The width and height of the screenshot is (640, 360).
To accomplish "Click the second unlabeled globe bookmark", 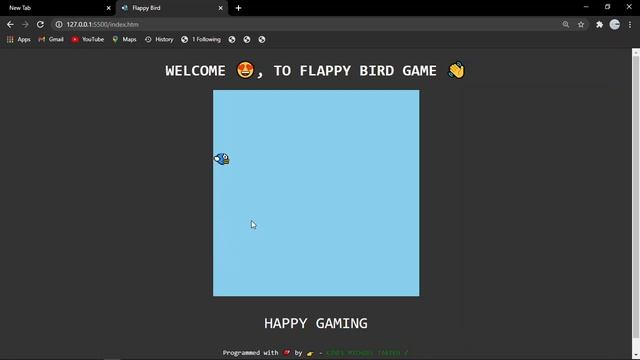I will 247,40.
